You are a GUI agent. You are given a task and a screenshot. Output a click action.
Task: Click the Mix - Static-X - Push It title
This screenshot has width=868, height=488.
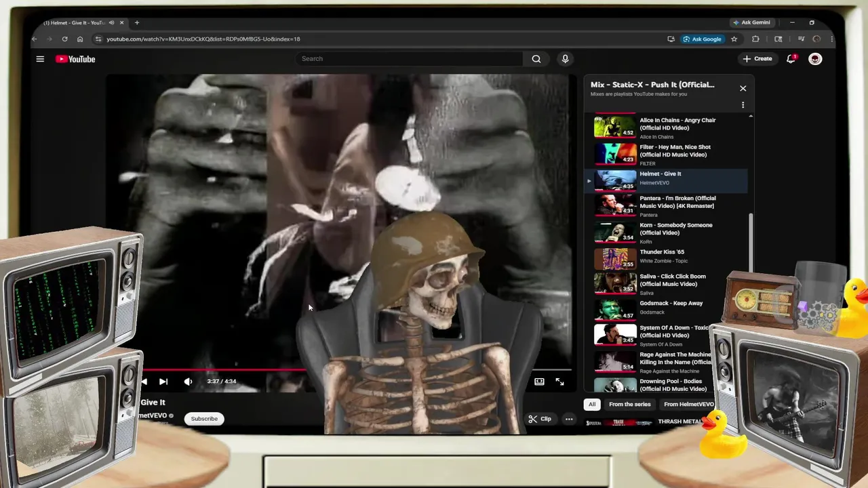(652, 85)
